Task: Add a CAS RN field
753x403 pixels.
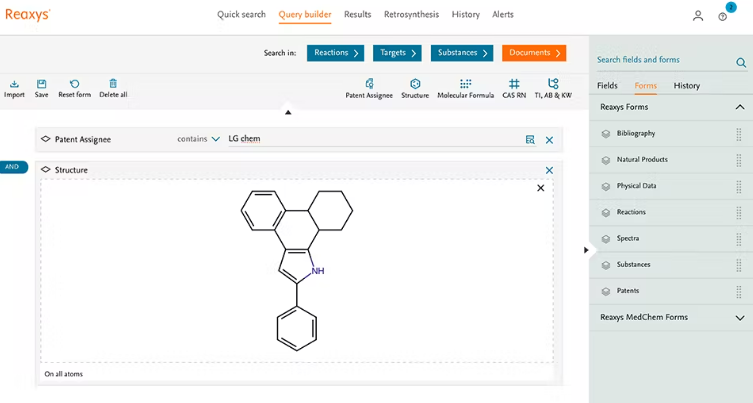Action: (514, 89)
